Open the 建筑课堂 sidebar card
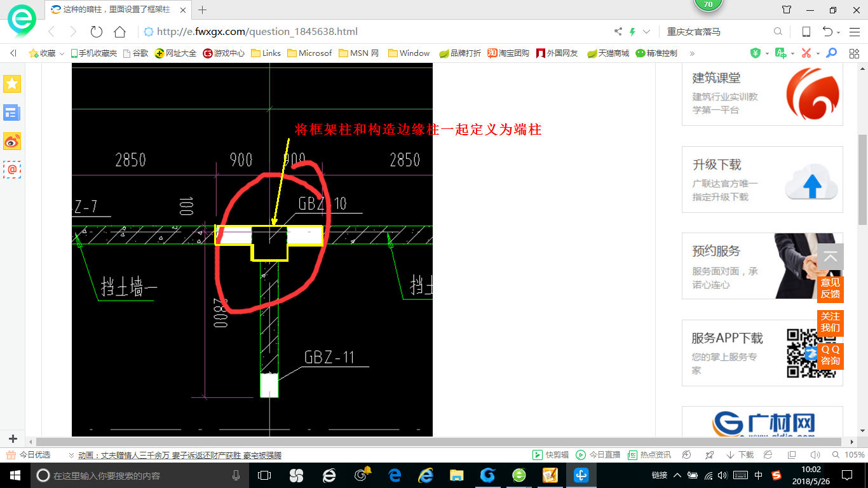The image size is (868, 488). pos(763,94)
